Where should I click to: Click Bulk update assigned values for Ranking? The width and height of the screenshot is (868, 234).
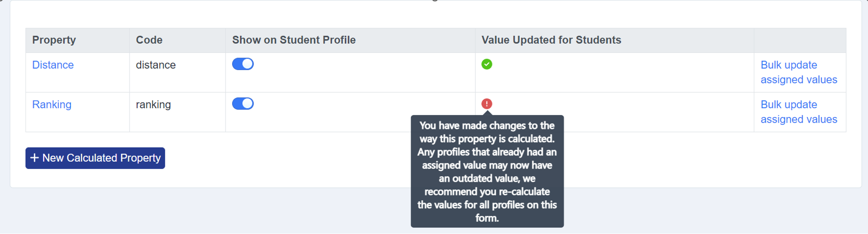coord(799,112)
